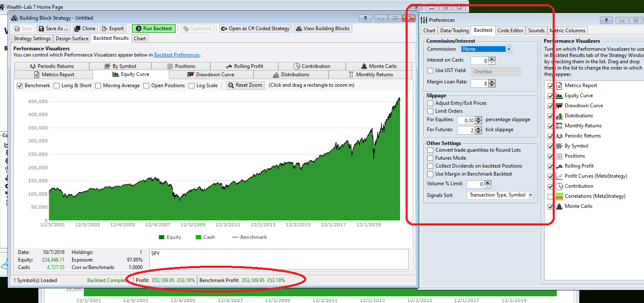Open the disabled UST Yield OneYear dropdown

click(x=496, y=72)
